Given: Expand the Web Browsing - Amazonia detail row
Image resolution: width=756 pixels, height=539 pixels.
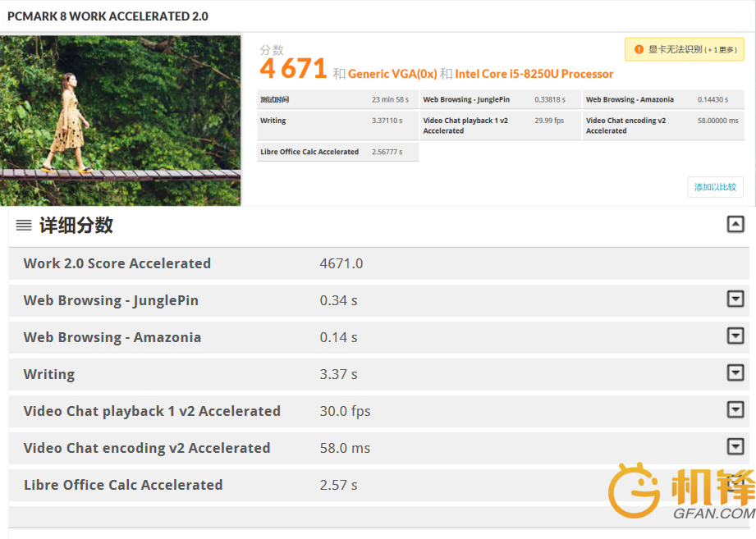Looking at the screenshot, I should [735, 336].
